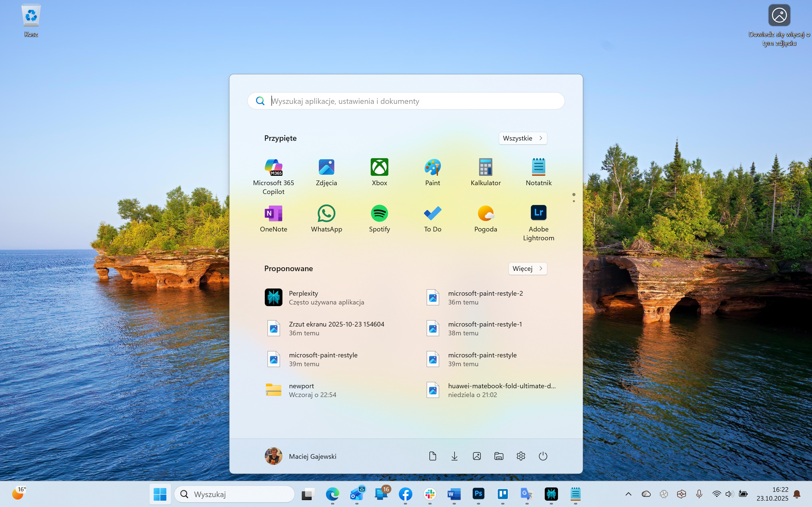Expand Wszystkie apps list

[522, 138]
